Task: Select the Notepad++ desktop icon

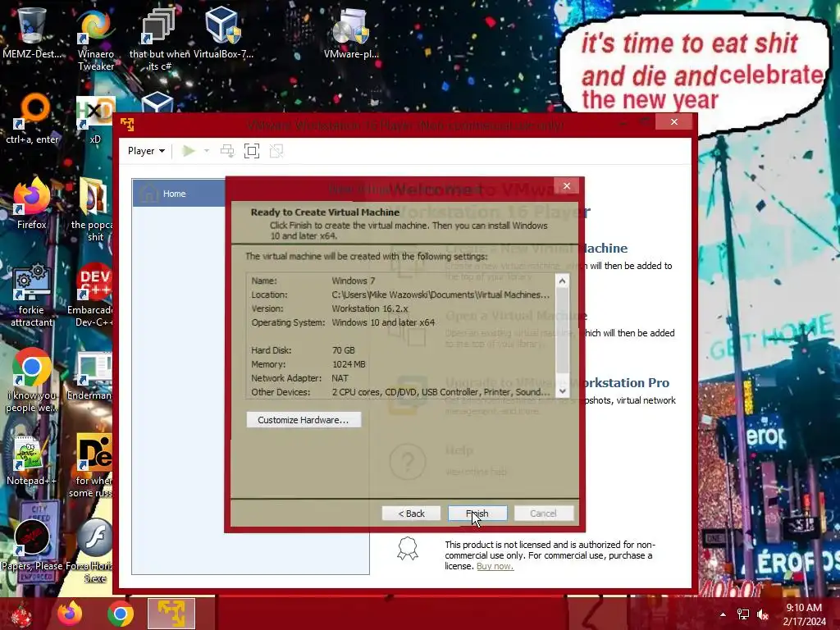Action: click(x=32, y=459)
